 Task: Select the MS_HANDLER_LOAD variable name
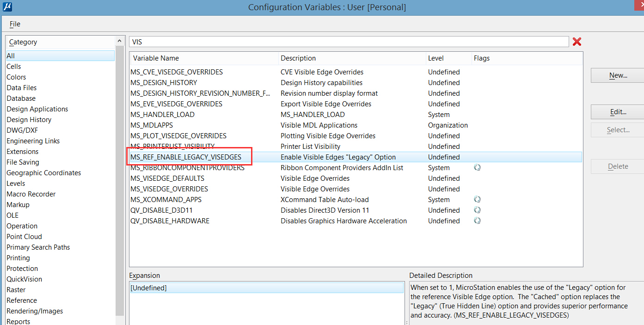click(162, 115)
